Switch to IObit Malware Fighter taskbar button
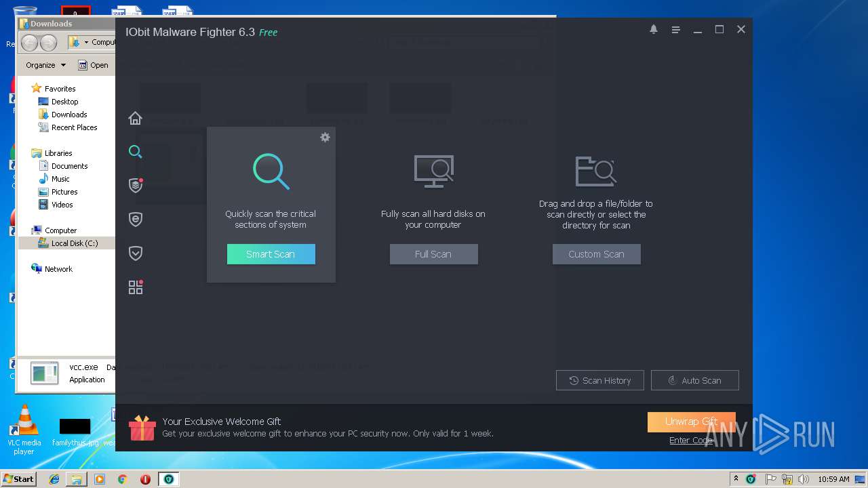Screen dimensions: 868x488 (168, 479)
